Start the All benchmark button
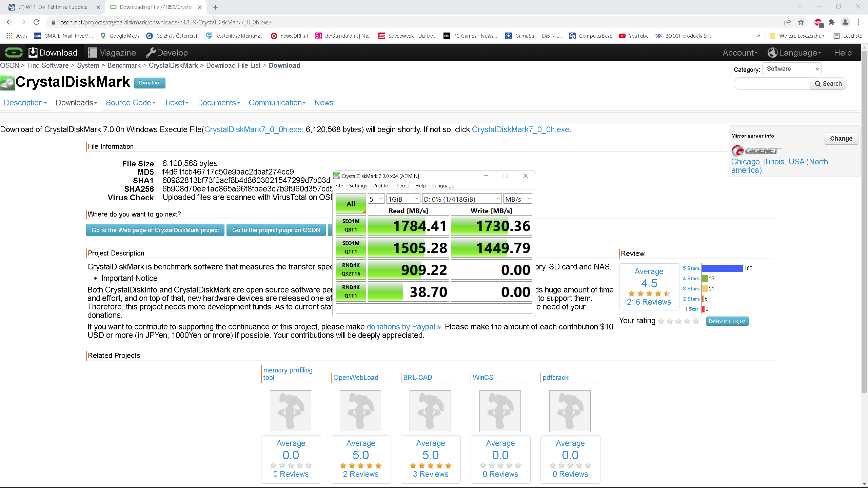This screenshot has width=868, height=488. click(x=351, y=204)
